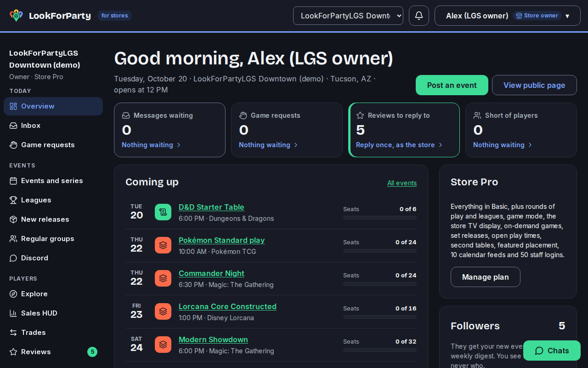
Task: Open Explore under Players
Action: 53,294
